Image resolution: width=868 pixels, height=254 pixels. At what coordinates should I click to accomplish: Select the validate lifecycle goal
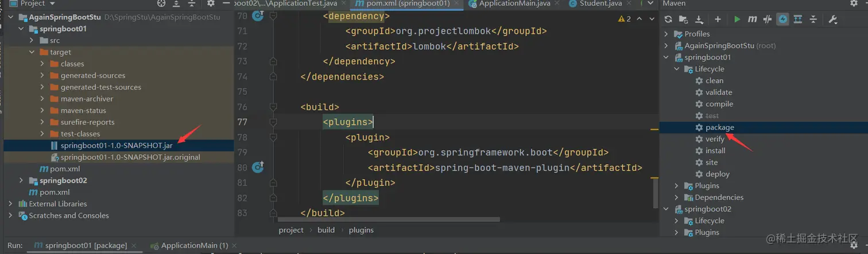(719, 92)
